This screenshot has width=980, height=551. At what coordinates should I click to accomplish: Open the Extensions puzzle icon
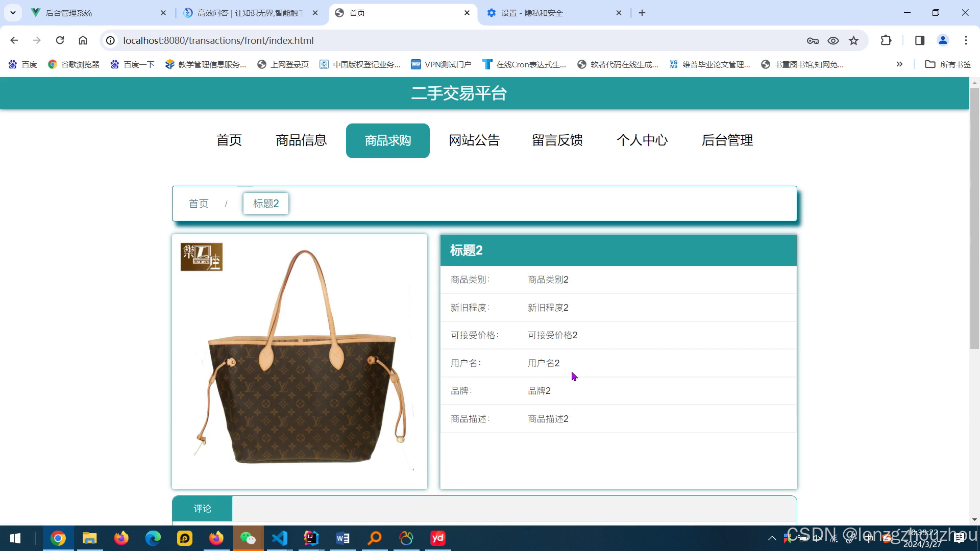tap(886, 40)
